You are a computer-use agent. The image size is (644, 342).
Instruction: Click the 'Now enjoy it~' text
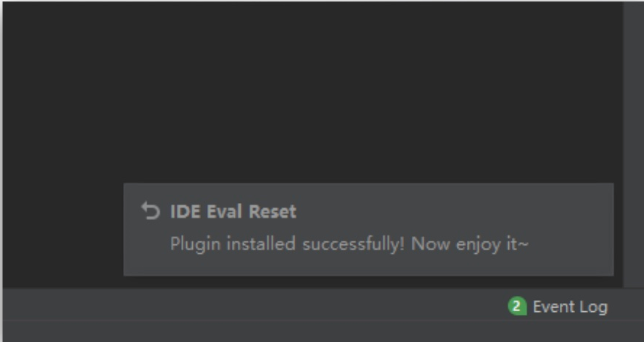pos(470,245)
